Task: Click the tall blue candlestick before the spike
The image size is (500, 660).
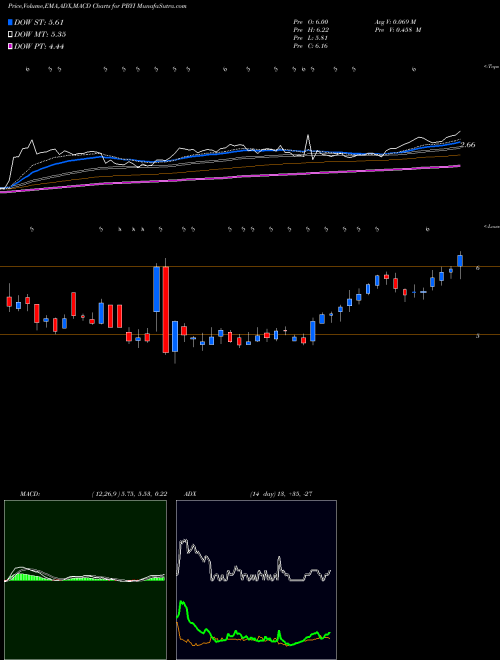Action: pos(157,289)
